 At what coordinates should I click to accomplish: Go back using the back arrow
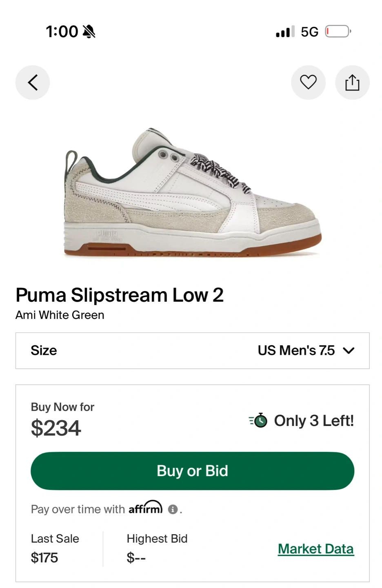point(33,82)
